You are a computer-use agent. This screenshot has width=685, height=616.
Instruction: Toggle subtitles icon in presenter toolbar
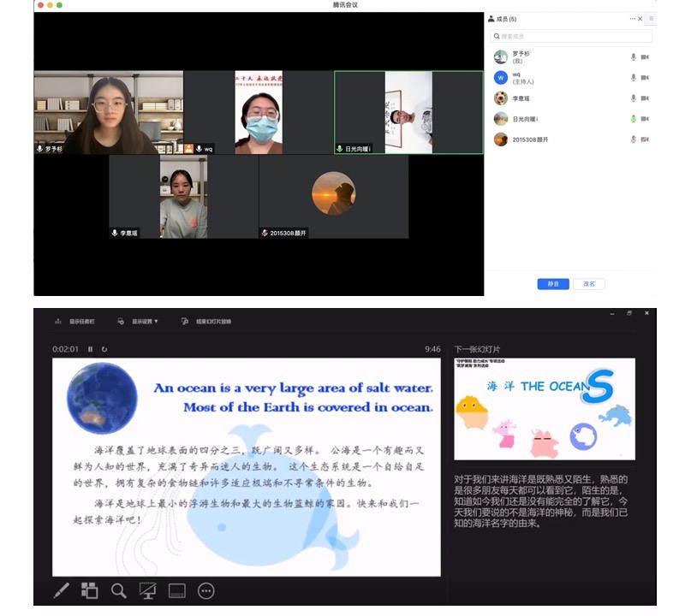coord(177,590)
